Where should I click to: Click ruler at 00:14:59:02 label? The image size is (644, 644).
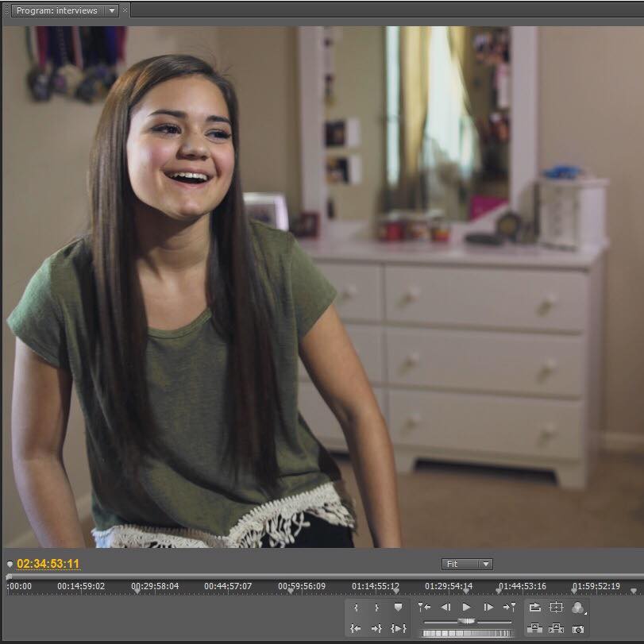pos(81,586)
